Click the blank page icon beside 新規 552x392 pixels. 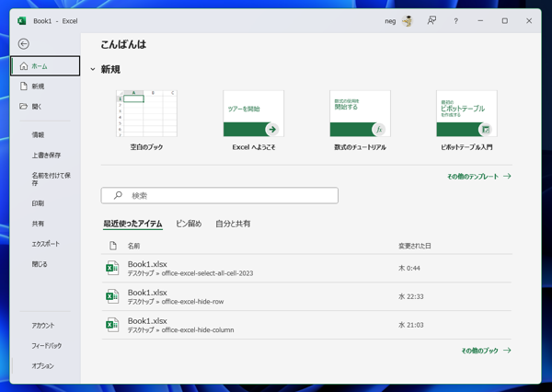(24, 86)
